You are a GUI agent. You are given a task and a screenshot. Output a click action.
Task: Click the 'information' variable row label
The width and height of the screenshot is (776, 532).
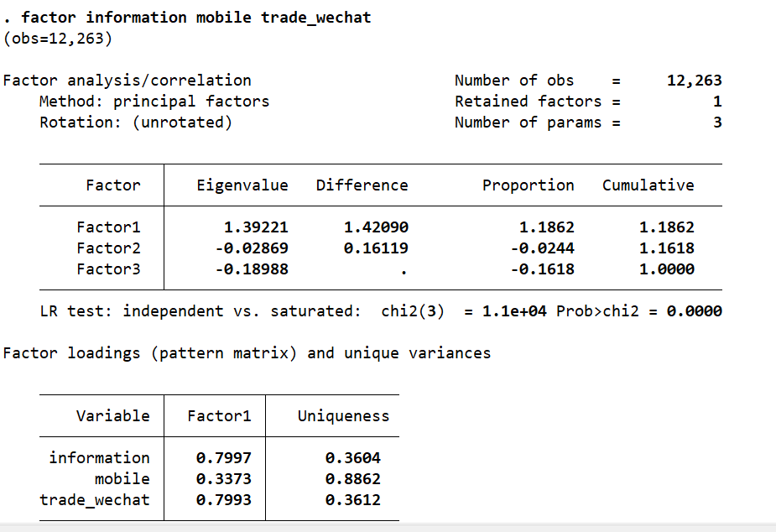99,458
